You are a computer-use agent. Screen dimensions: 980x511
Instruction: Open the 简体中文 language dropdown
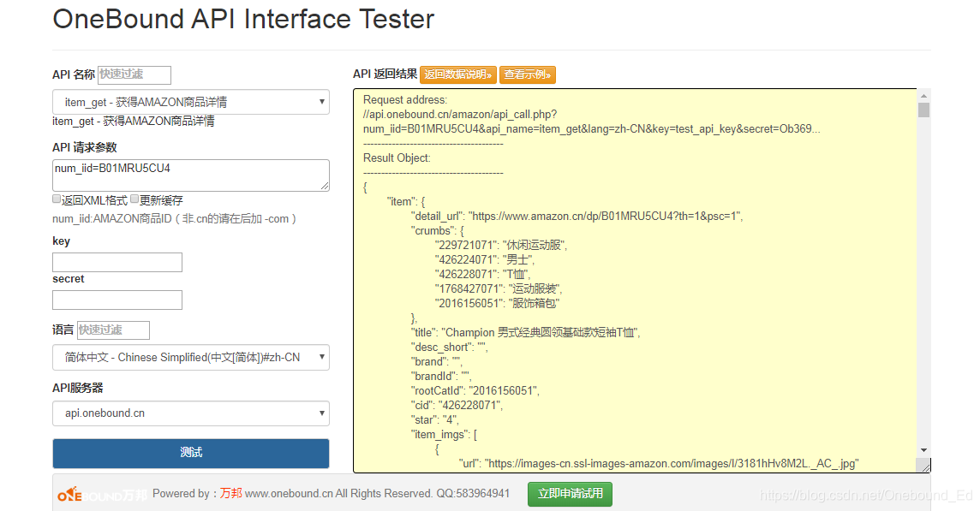pyautogui.click(x=191, y=357)
